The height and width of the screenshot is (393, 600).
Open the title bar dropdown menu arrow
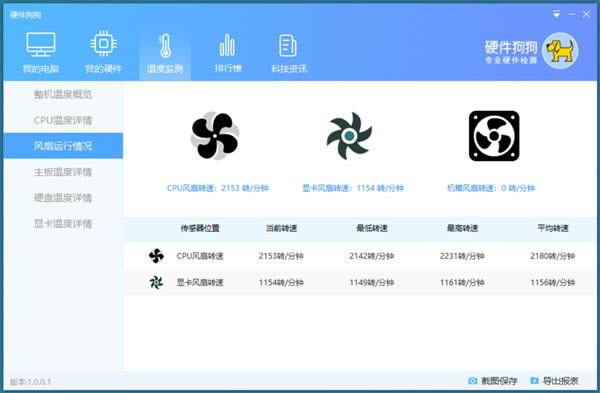(556, 15)
